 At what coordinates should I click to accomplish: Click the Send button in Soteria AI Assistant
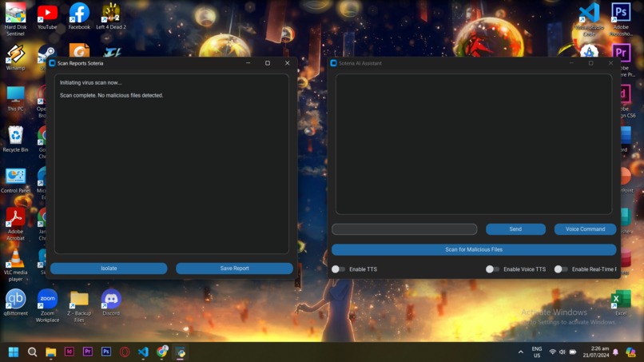[x=515, y=229]
